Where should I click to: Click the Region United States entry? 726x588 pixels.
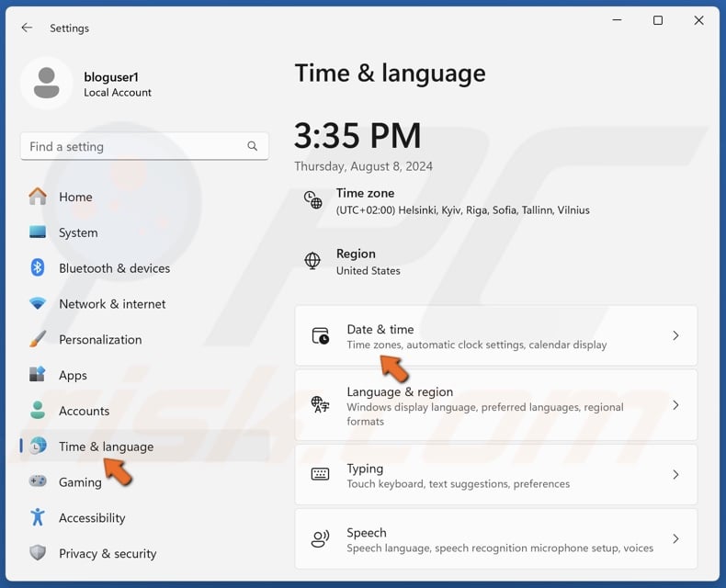[352, 262]
